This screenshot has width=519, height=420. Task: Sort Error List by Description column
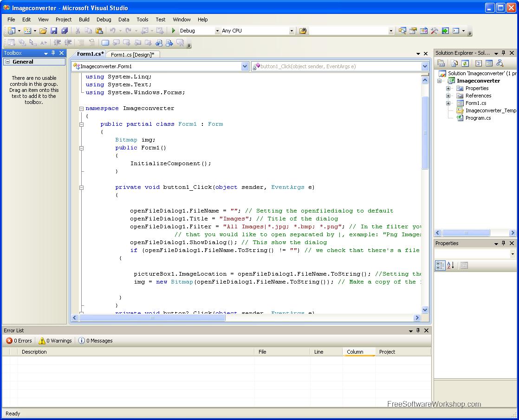[136, 352]
